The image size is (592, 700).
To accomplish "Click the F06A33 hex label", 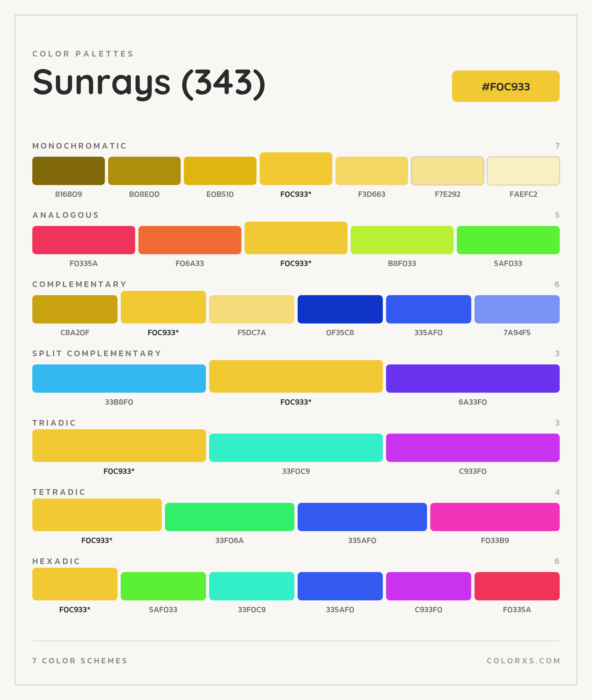I will (x=190, y=263).
